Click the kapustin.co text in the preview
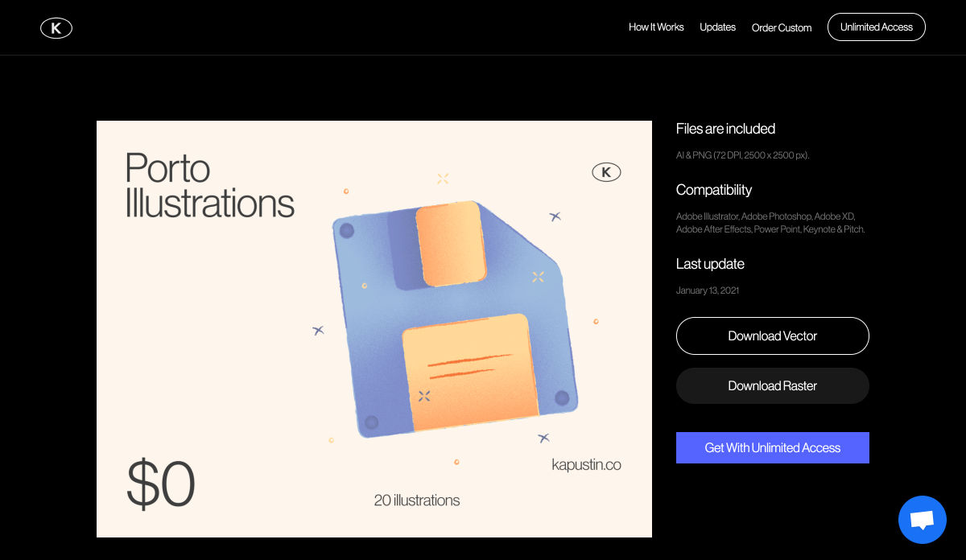Viewport: 966px width, 560px height. (586, 465)
